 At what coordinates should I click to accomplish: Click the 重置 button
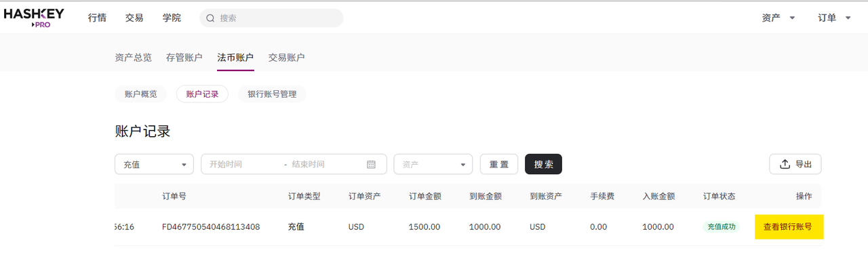click(499, 164)
